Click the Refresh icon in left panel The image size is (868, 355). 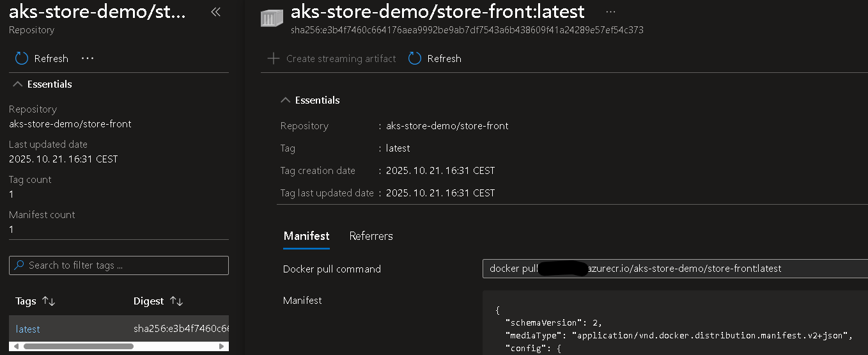coord(22,58)
